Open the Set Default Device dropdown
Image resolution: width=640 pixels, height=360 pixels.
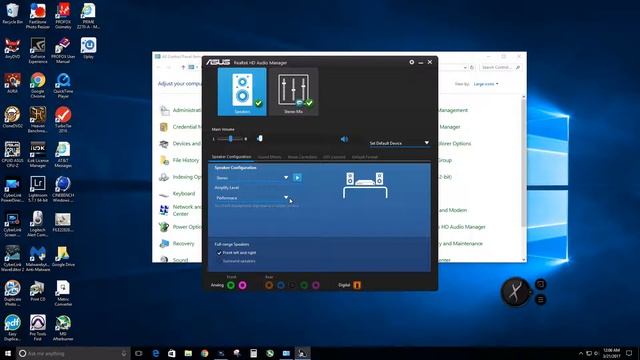[x=399, y=143]
